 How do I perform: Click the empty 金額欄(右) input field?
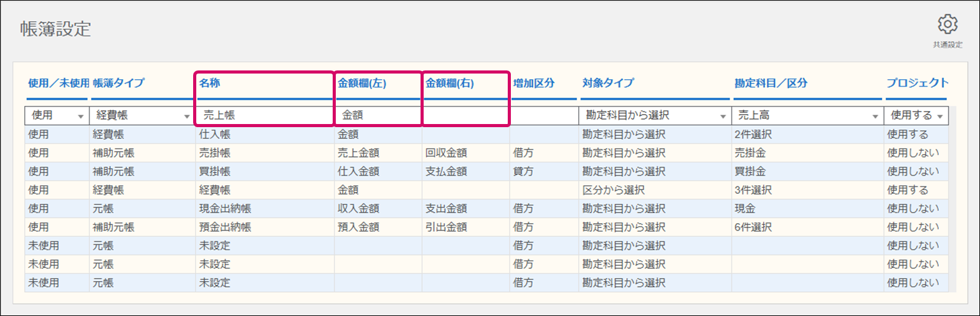[465, 115]
